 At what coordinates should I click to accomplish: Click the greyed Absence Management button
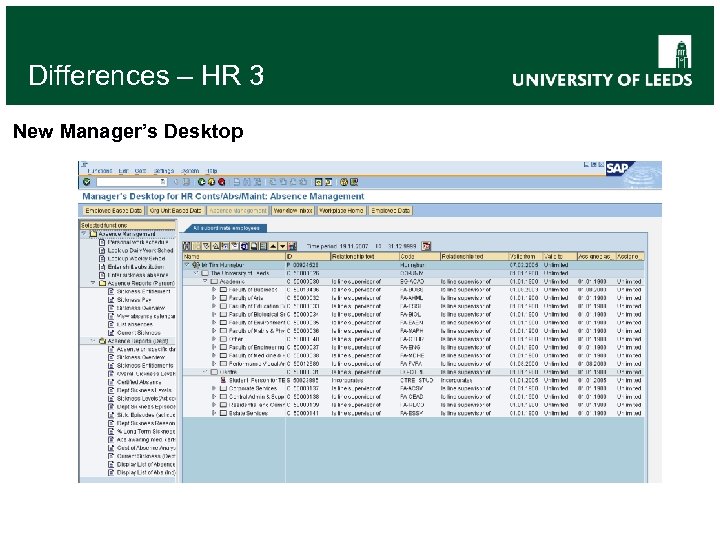[237, 210]
